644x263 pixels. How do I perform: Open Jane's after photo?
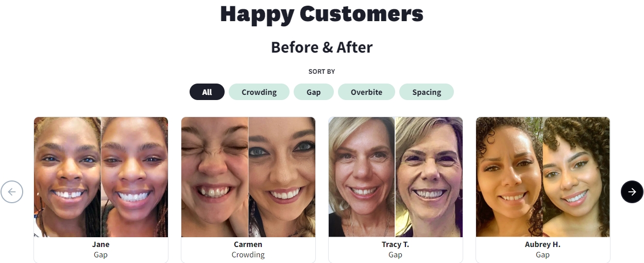click(x=134, y=177)
